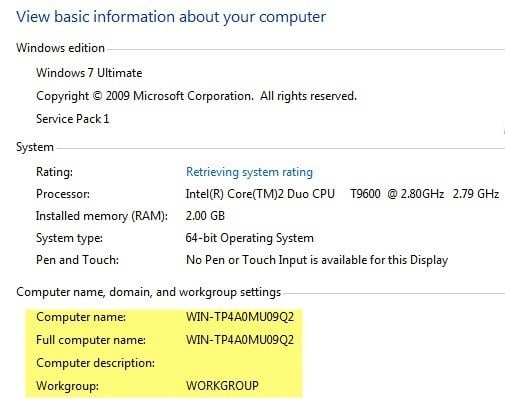Select the Windows edition section header
Viewport: 505px width, 399px height.
coord(60,48)
